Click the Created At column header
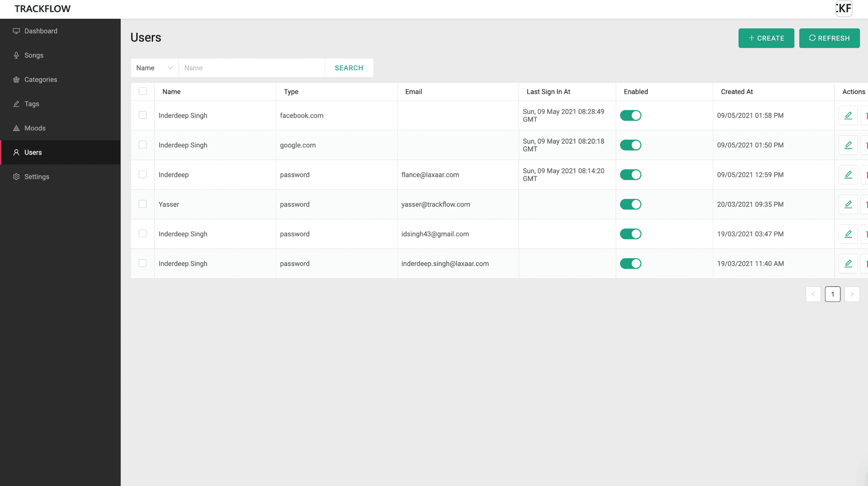 773,92
